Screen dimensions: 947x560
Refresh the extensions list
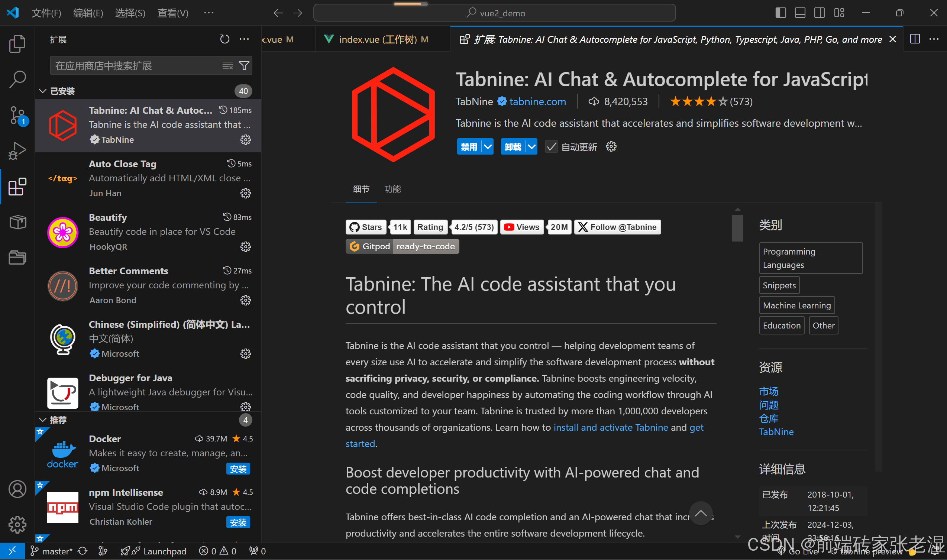pos(224,39)
